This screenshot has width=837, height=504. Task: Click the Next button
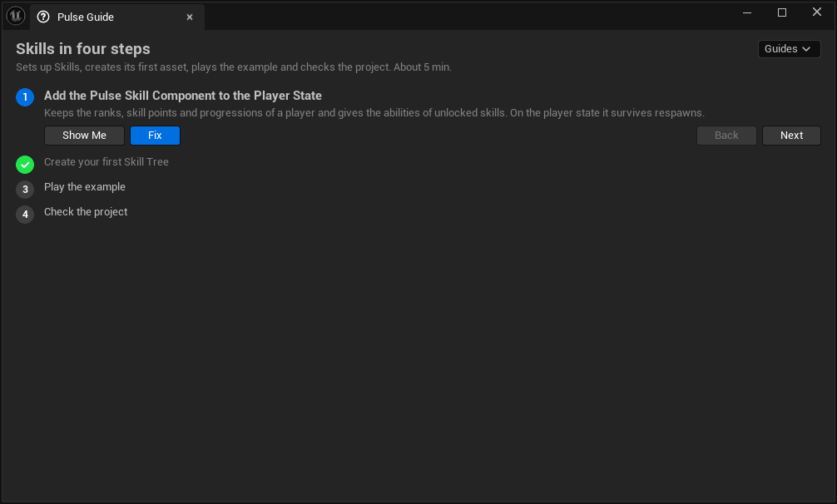click(x=791, y=136)
